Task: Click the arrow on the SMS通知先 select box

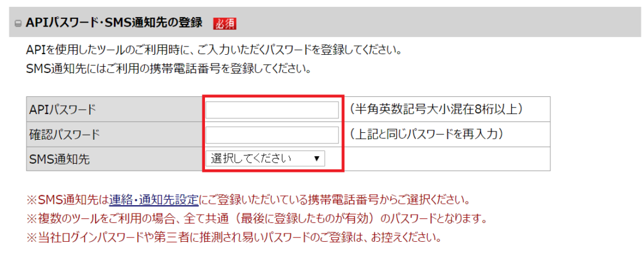Action: tap(316, 159)
